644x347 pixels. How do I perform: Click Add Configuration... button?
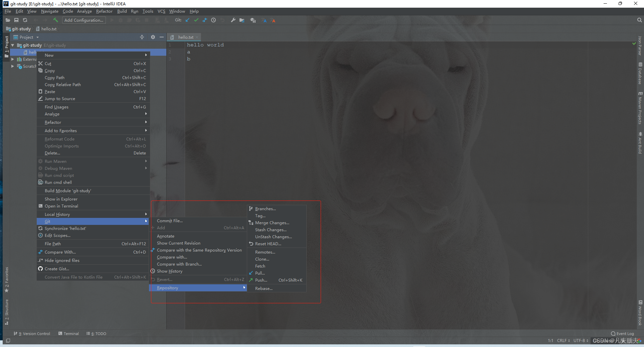coord(84,20)
